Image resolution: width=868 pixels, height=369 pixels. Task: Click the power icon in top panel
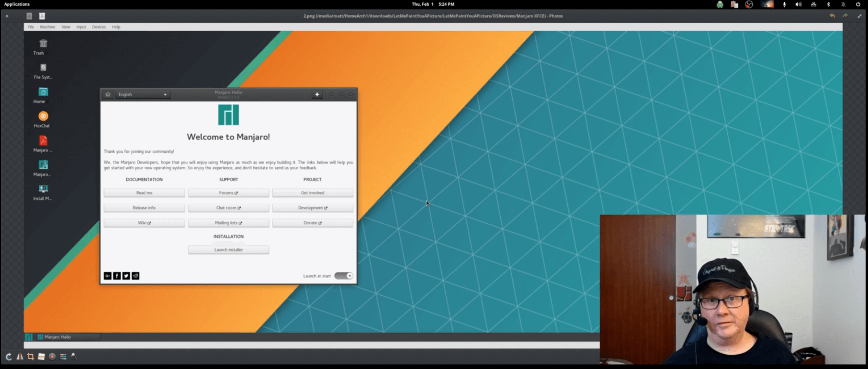coord(858,4)
